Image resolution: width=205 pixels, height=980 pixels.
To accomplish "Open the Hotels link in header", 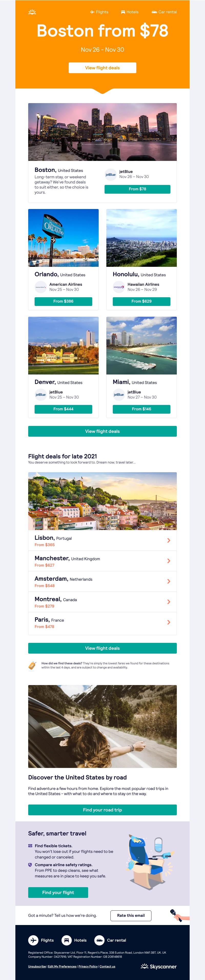I will [130, 12].
